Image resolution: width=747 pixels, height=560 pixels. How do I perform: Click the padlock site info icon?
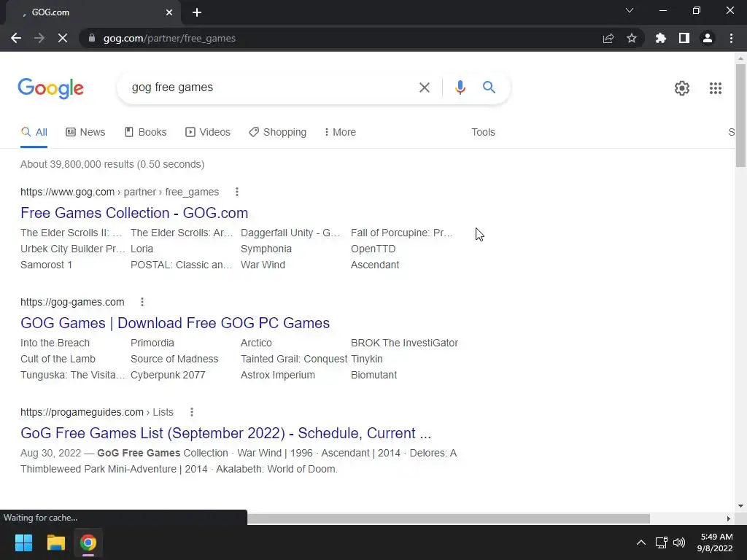[x=92, y=38]
